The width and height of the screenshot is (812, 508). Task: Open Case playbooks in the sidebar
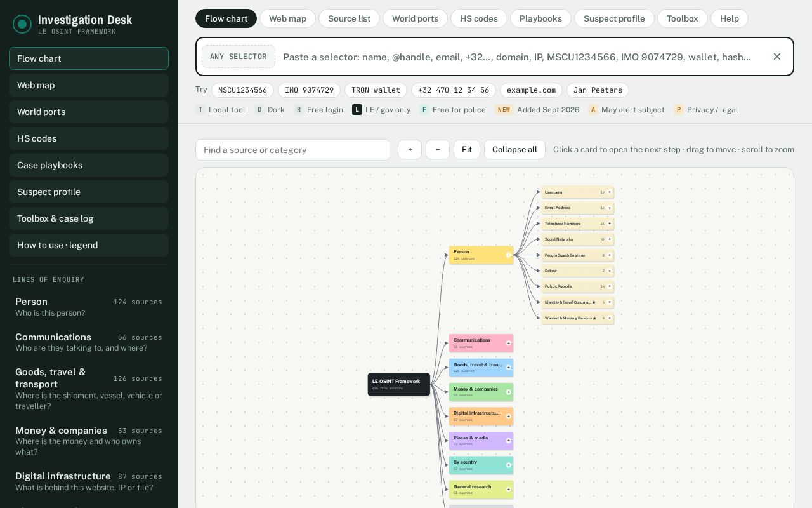(x=89, y=165)
